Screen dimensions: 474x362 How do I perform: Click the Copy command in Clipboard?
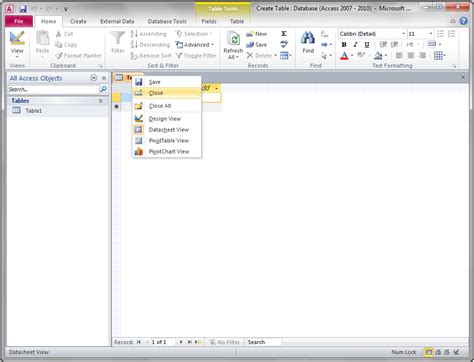tap(66, 45)
